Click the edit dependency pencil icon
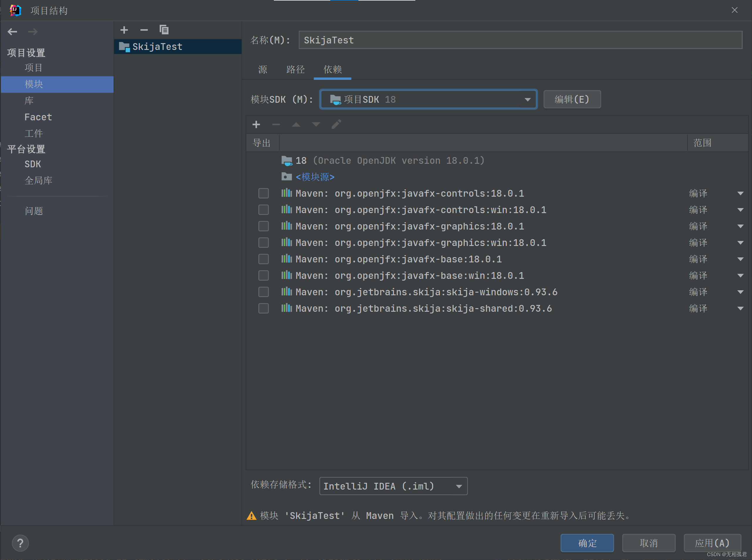This screenshot has width=752, height=560. (x=336, y=124)
